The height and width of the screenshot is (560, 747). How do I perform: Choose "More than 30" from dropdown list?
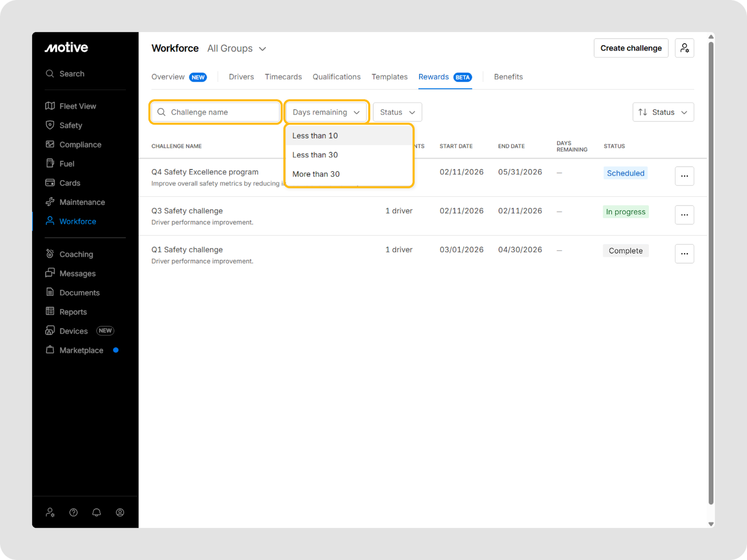pos(316,174)
